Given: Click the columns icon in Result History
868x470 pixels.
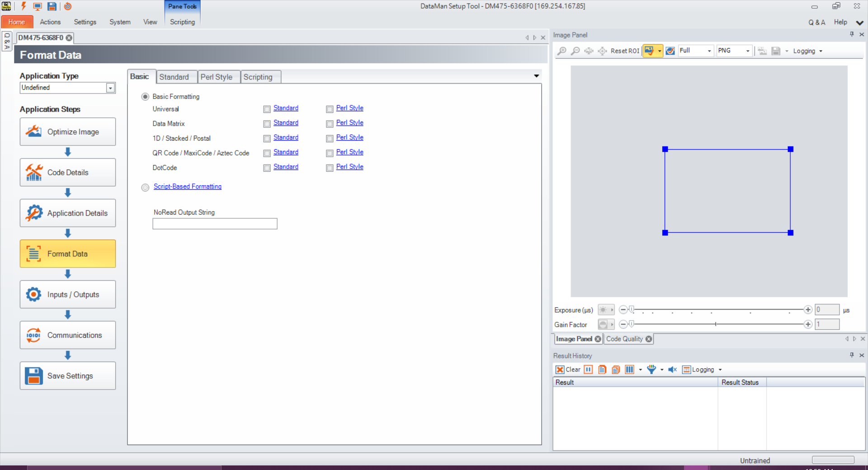Looking at the screenshot, I should [629, 370].
